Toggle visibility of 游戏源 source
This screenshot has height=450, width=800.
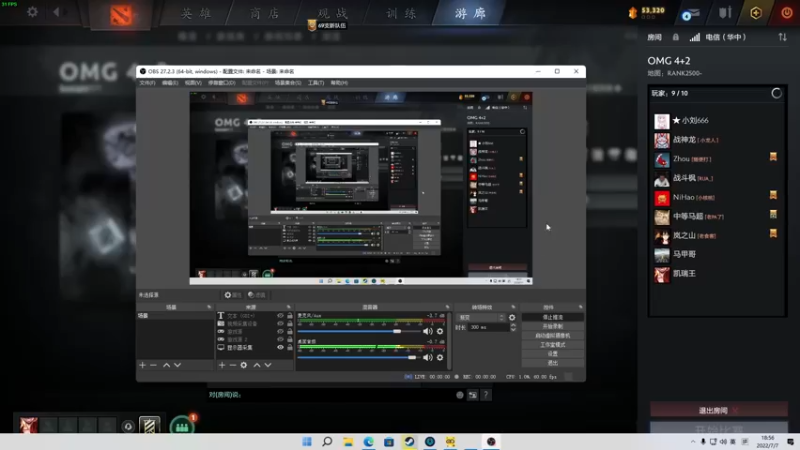[280, 331]
